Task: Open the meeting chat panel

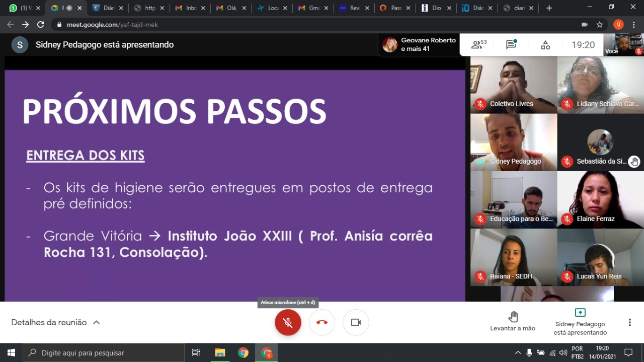Action: 511,45
